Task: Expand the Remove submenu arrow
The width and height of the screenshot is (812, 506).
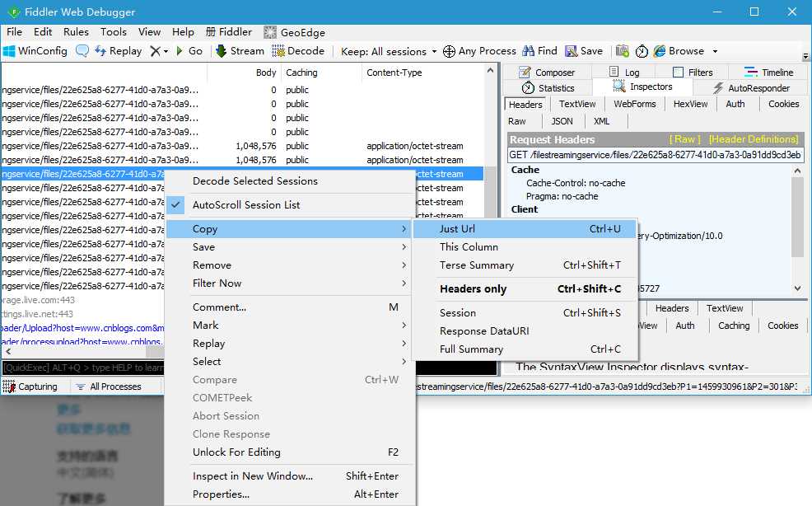Action: click(x=404, y=265)
